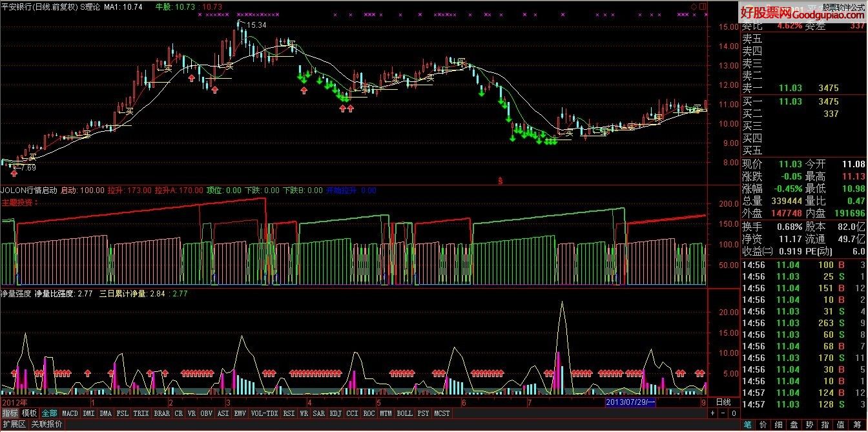The image size is (868, 432).
Task: Select the highlighted date 2013/07/29 marker
Action: pyautogui.click(x=631, y=402)
